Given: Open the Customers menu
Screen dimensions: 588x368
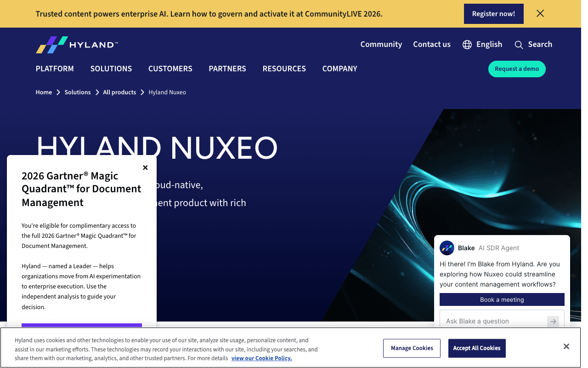Looking at the screenshot, I should [x=170, y=69].
